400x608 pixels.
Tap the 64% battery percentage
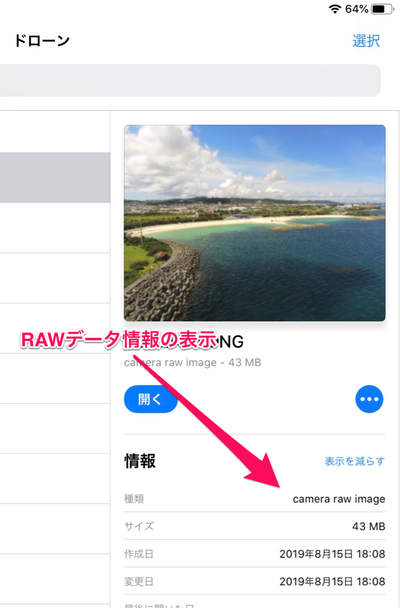(x=357, y=9)
